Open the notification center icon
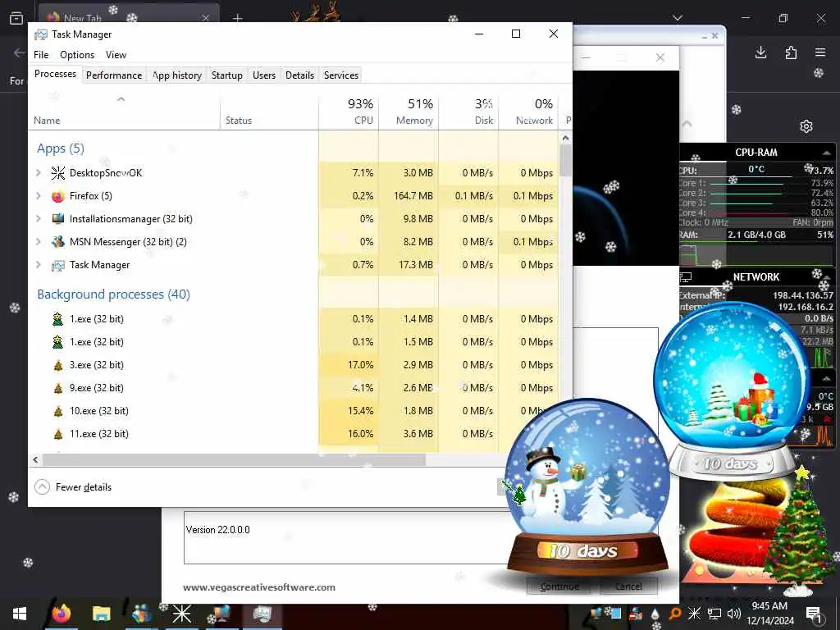Screen dimensions: 840x630 click(813, 614)
